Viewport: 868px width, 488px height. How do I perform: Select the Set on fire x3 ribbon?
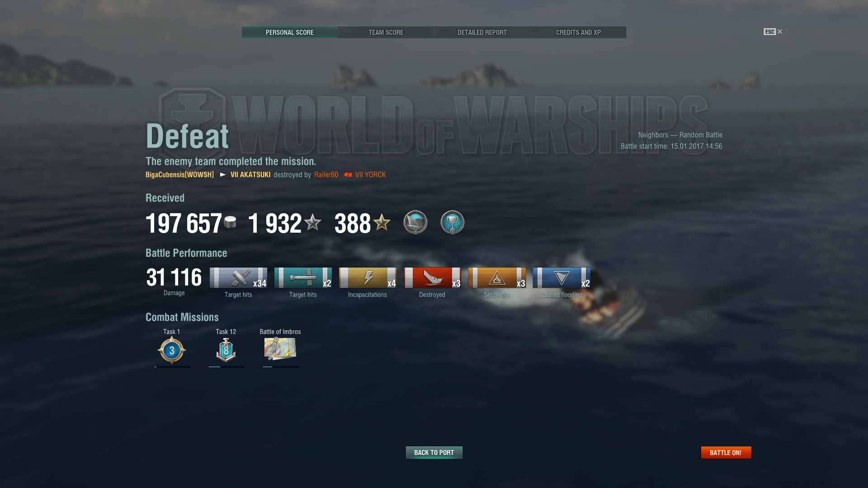497,278
